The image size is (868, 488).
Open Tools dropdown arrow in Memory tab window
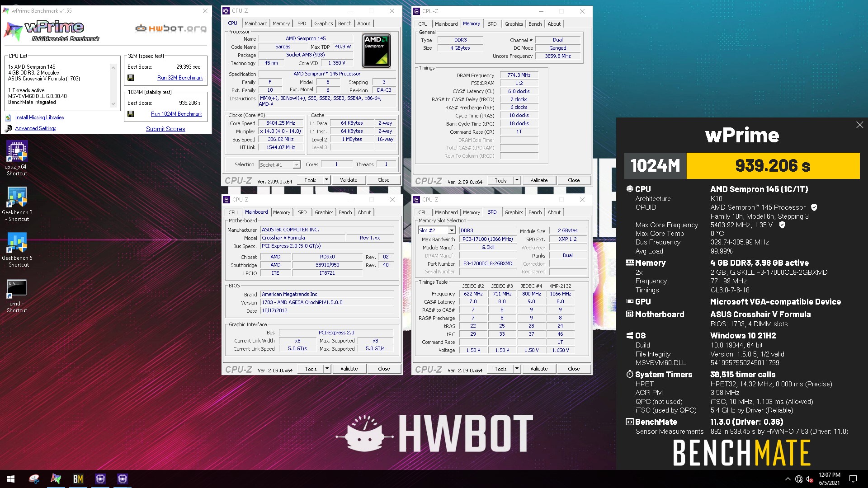[517, 180]
